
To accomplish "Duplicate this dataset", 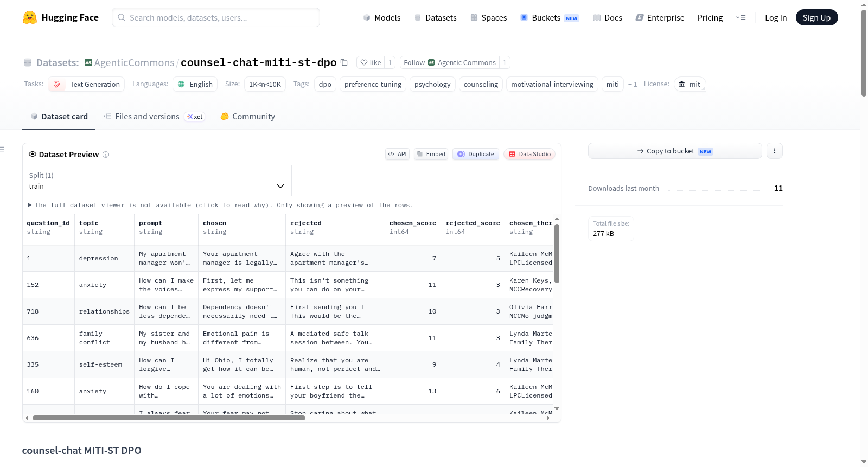I will (x=476, y=154).
